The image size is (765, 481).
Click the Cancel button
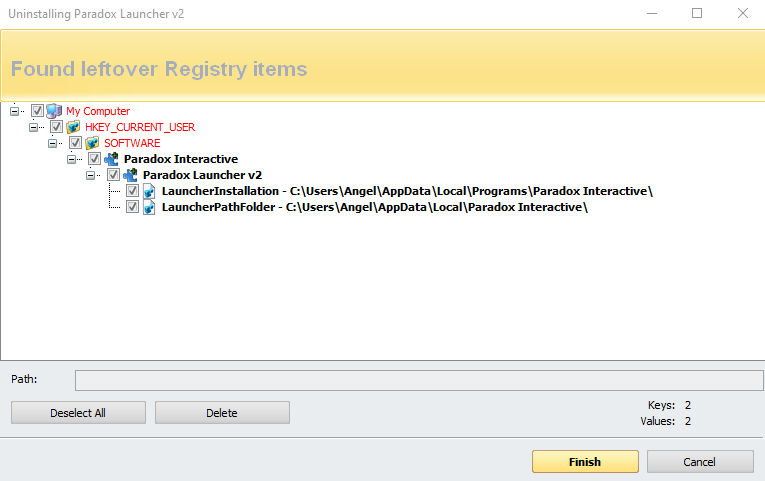coord(700,461)
